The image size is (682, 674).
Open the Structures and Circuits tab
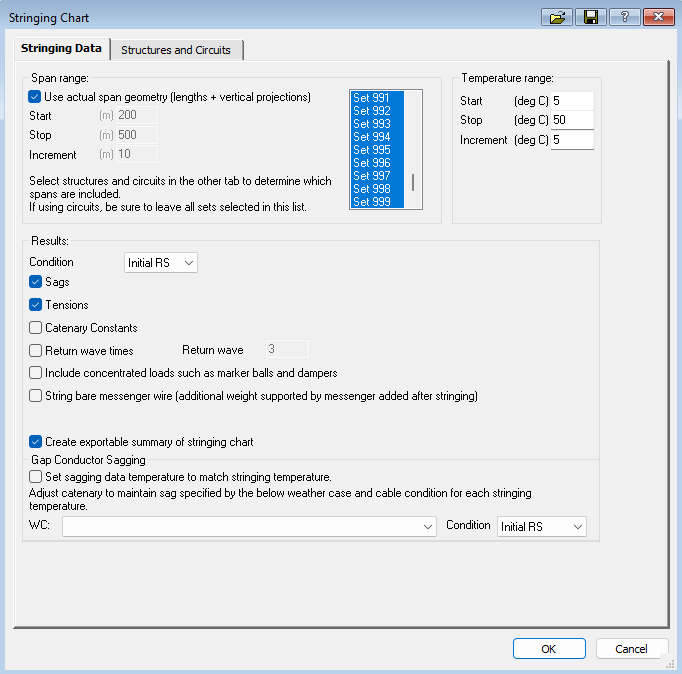tap(176, 50)
